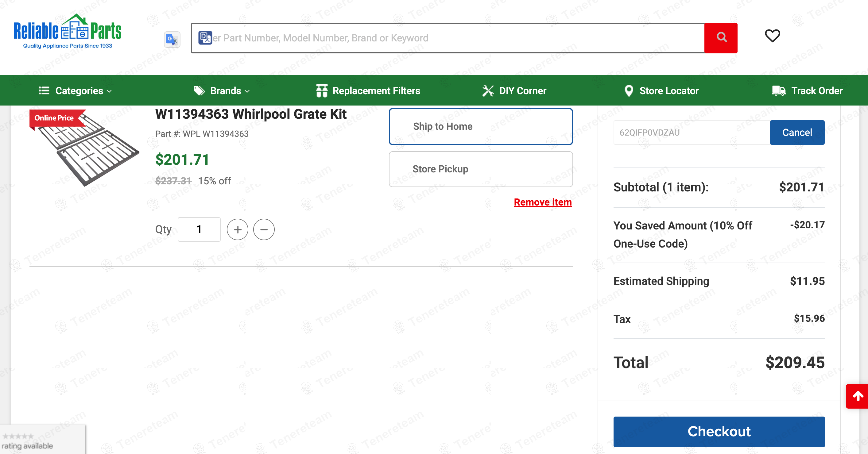This screenshot has height=454, width=868.
Task: Open Track Order menu item
Action: point(807,90)
